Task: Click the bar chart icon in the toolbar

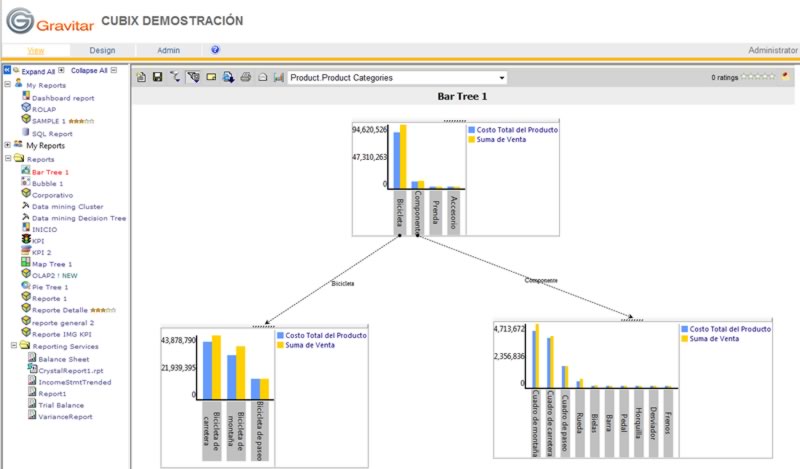Action: [x=279, y=77]
